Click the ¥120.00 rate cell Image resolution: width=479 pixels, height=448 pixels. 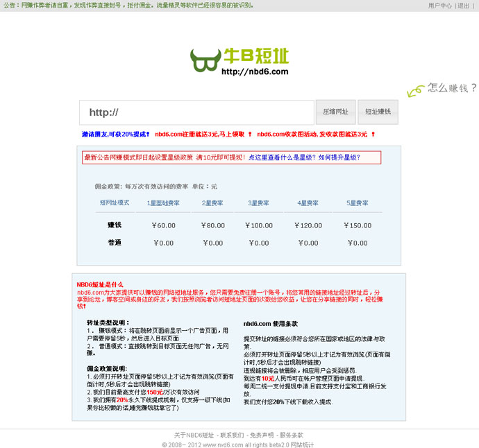(308, 225)
